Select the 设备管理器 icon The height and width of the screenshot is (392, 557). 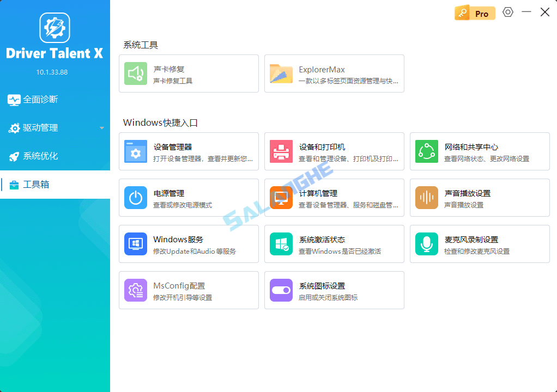[135, 151]
